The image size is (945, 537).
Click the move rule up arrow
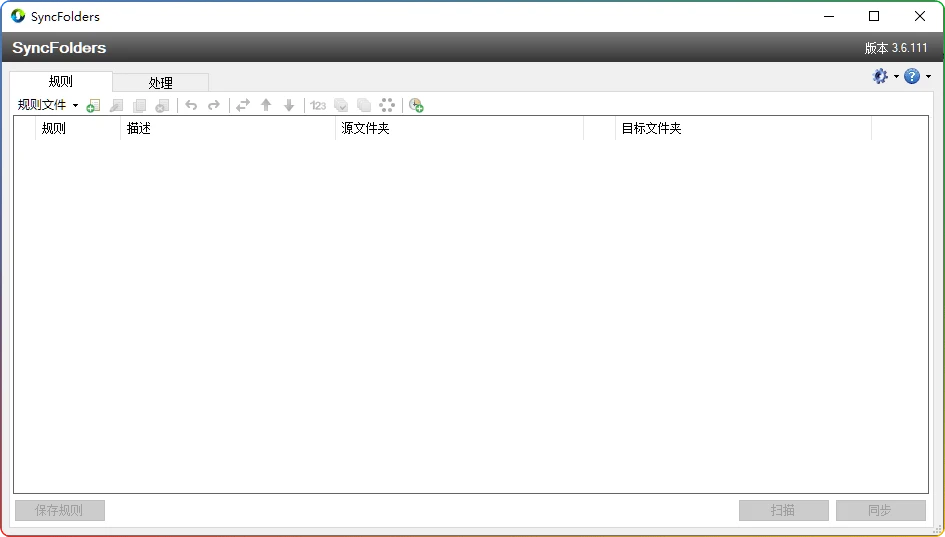tap(266, 105)
